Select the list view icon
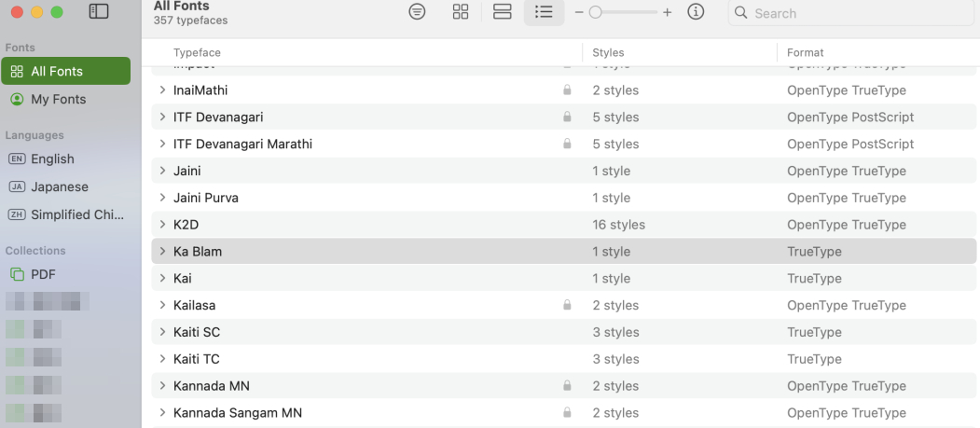The height and width of the screenshot is (428, 980). coord(544,12)
